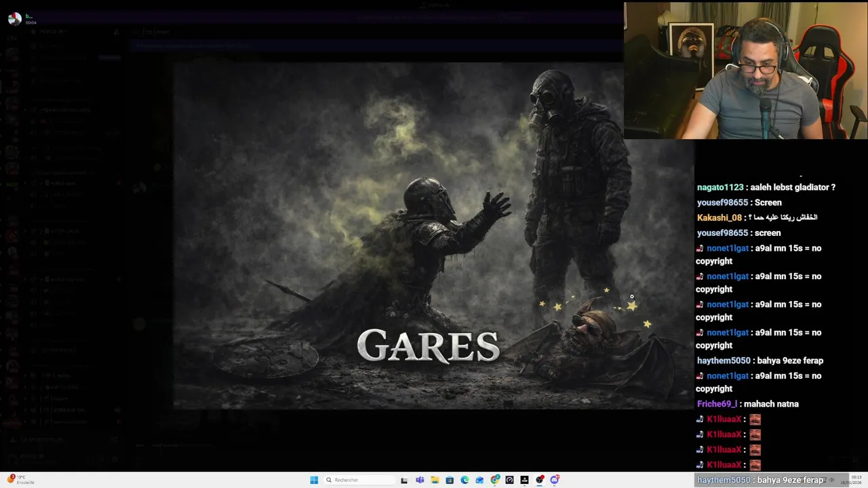Click nagato1123's message about gladiator
This screenshot has width=868, height=488.
(766, 187)
